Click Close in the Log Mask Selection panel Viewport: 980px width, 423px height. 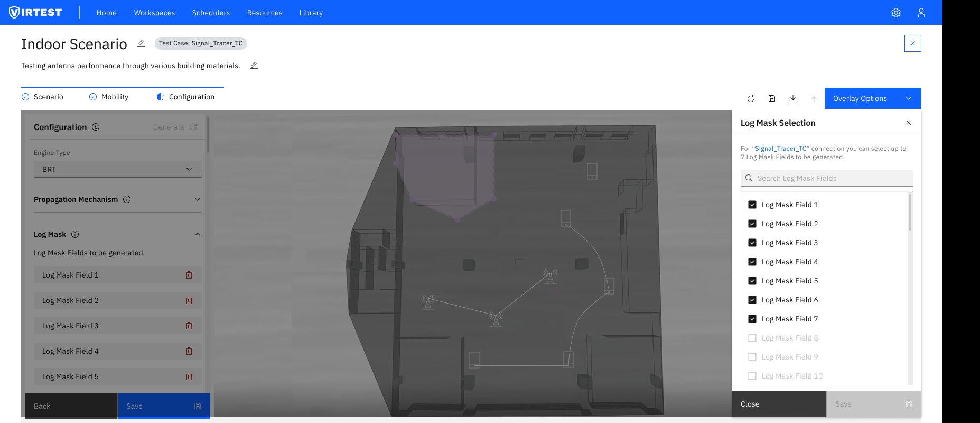tap(779, 404)
